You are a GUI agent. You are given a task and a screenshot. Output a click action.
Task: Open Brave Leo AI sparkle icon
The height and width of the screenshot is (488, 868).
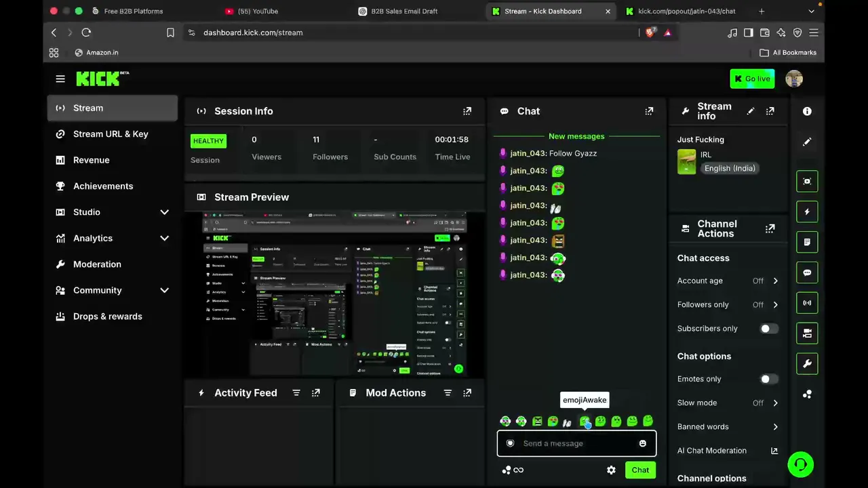(781, 33)
